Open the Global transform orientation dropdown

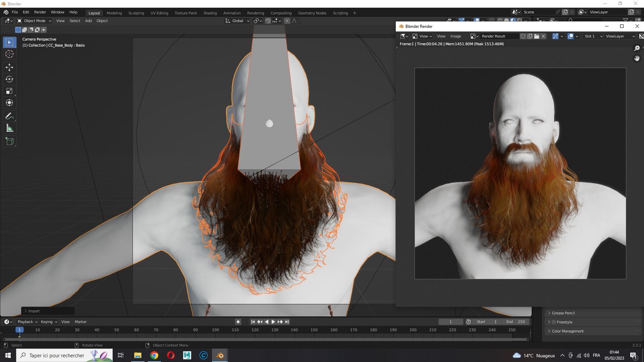pos(237,21)
